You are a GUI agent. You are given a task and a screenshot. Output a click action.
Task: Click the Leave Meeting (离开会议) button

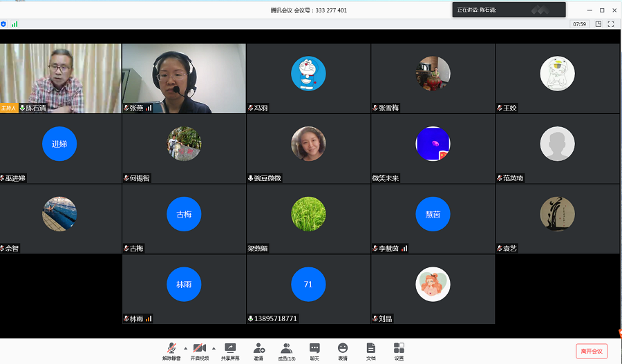(x=592, y=351)
